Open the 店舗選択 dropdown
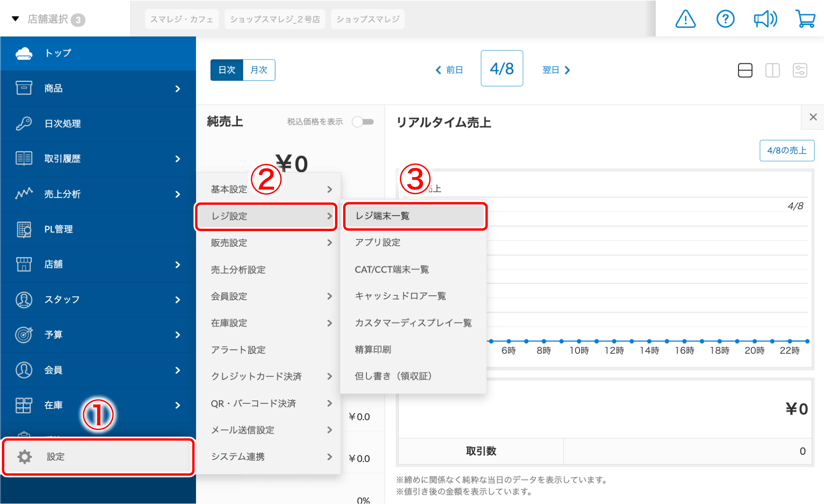824x504 pixels. [x=48, y=19]
